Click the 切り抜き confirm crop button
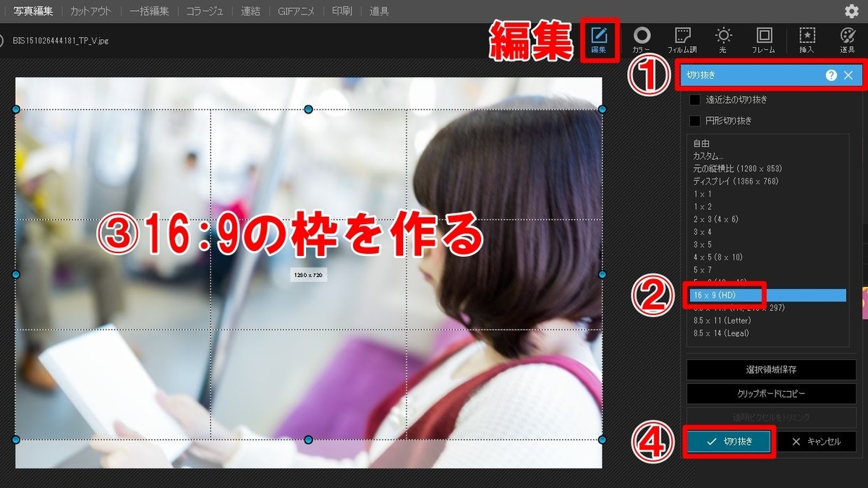The image size is (868, 488). [729, 442]
